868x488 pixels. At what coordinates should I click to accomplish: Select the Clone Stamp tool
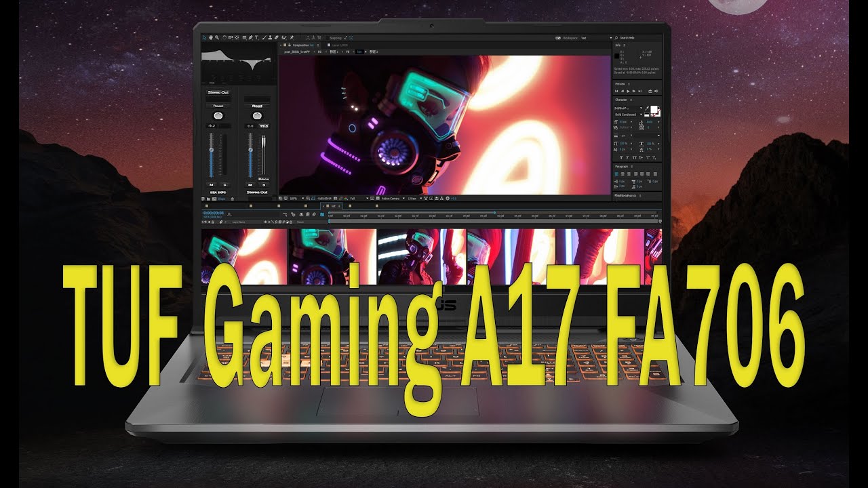[x=270, y=38]
